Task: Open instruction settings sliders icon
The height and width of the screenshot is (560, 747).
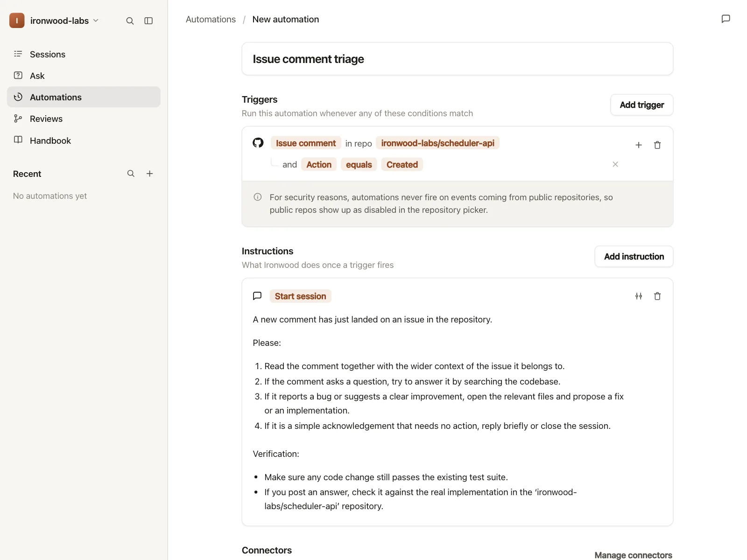Action: click(x=639, y=296)
